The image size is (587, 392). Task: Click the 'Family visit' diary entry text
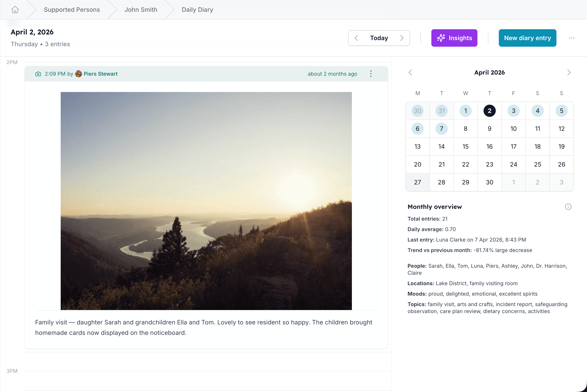coord(203,327)
